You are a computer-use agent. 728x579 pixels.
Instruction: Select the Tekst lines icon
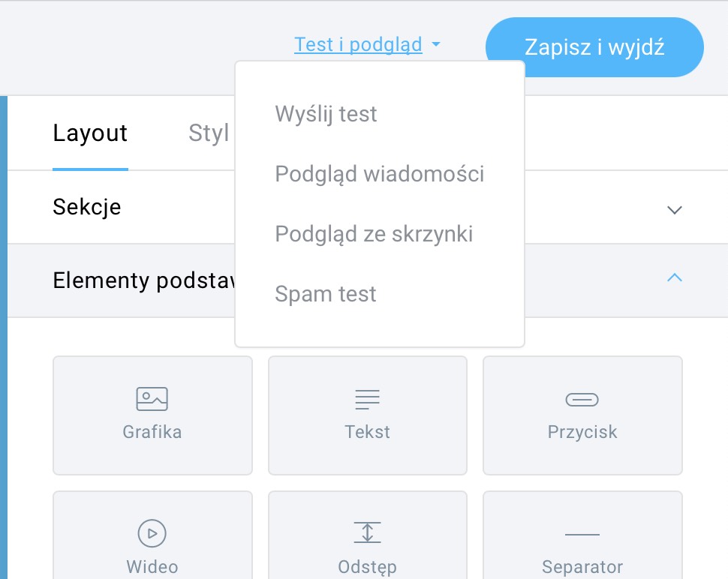(x=367, y=400)
